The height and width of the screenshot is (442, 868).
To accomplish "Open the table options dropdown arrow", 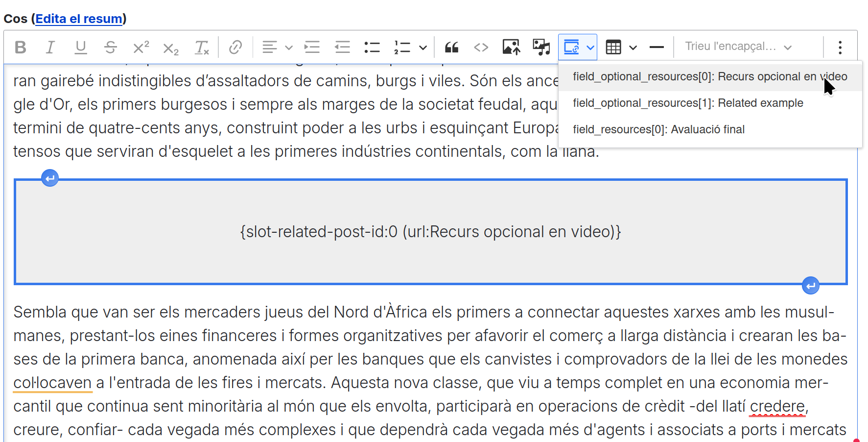I will pyautogui.click(x=633, y=48).
